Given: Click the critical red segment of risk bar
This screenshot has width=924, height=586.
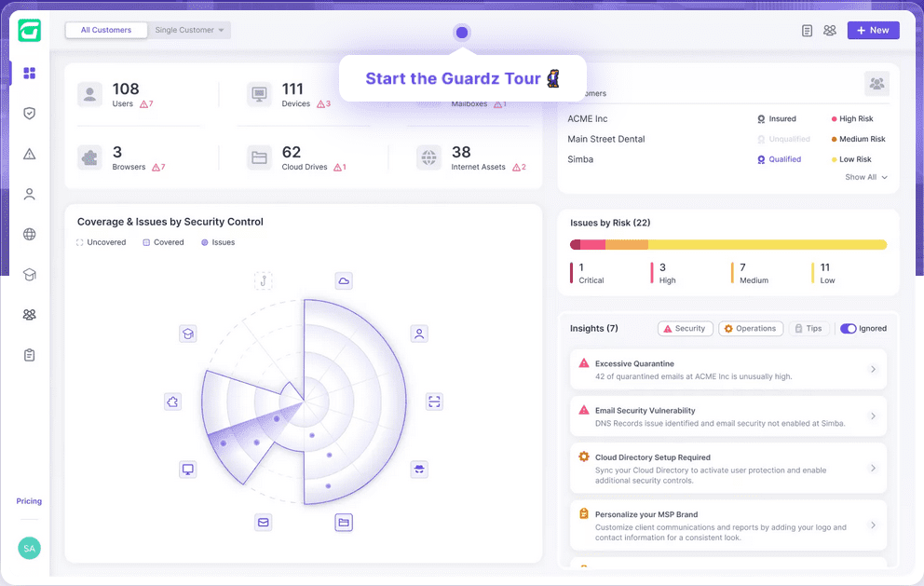Looking at the screenshot, I should tap(575, 245).
